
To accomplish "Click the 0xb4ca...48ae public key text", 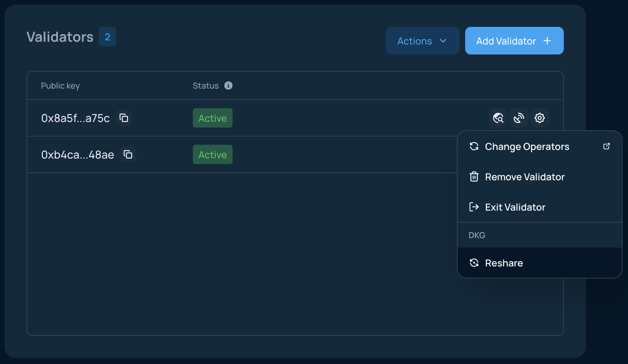I will 78,155.
